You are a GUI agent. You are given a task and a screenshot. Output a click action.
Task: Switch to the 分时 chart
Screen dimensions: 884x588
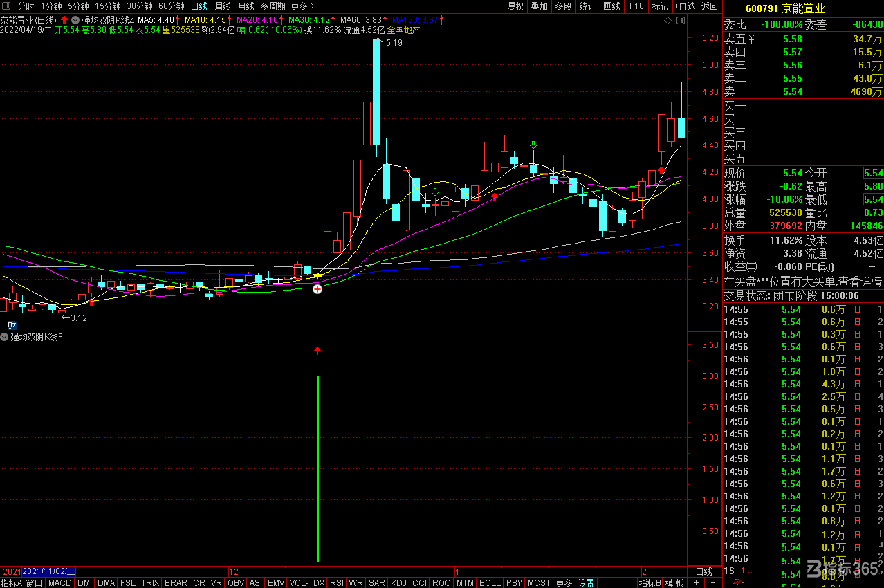point(26,6)
